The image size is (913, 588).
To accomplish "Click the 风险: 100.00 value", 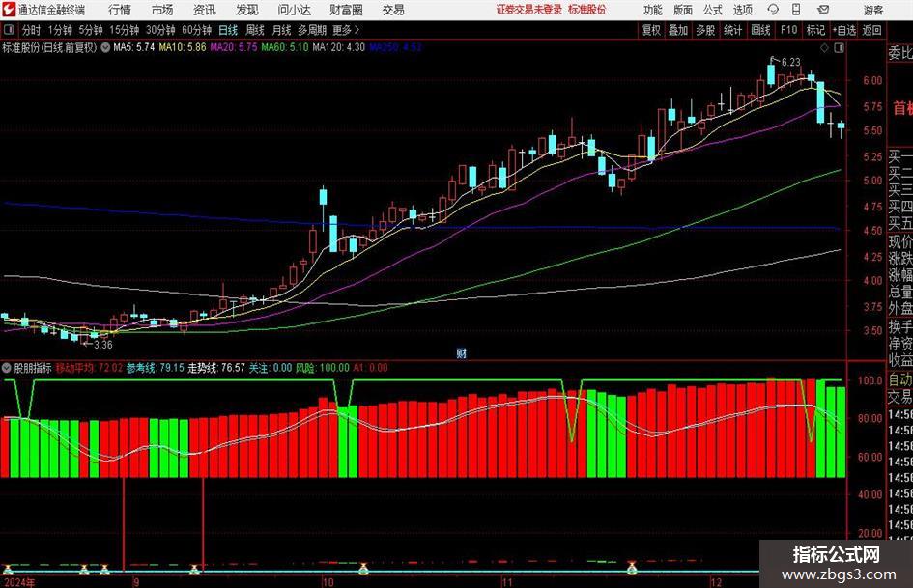I will (323, 368).
